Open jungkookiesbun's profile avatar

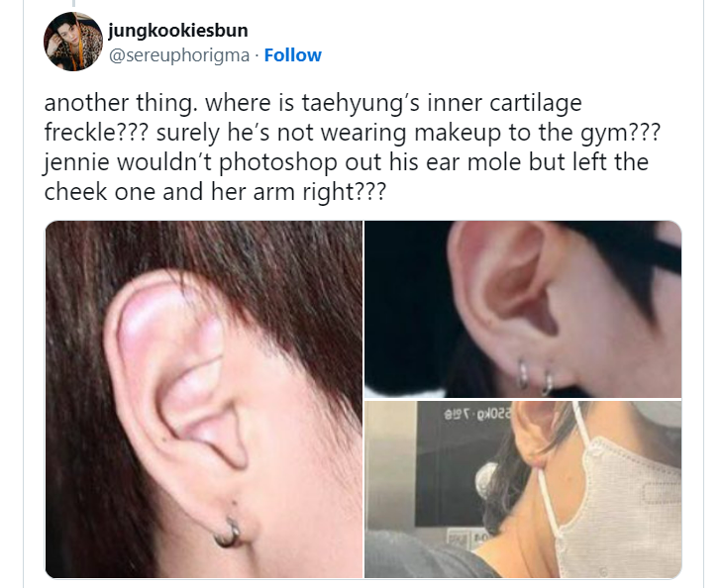pyautogui.click(x=73, y=42)
